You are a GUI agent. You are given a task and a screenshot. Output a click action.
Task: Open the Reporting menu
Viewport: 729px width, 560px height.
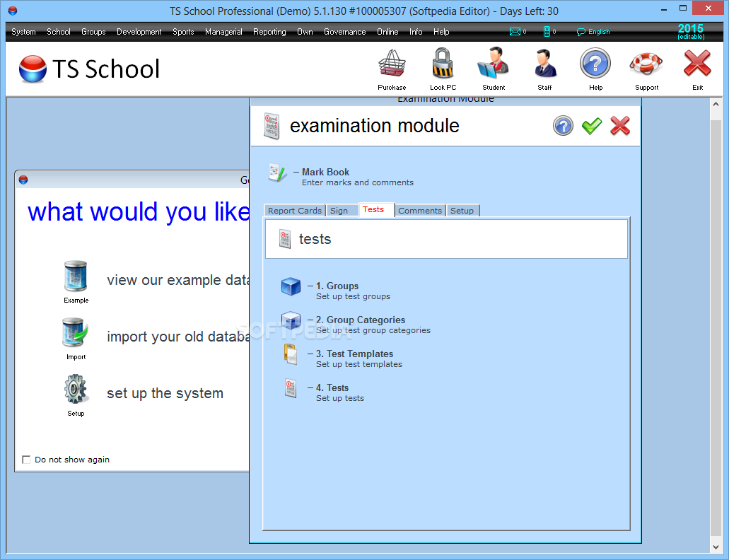(x=269, y=32)
